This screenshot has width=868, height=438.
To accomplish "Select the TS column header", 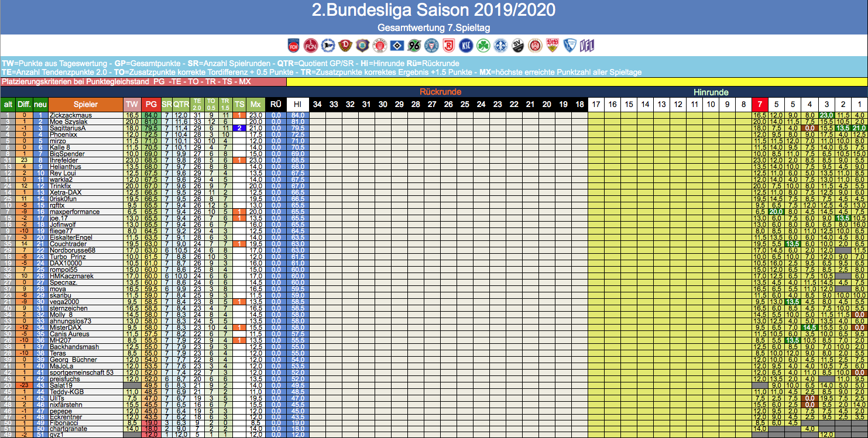I will pyautogui.click(x=239, y=104).
